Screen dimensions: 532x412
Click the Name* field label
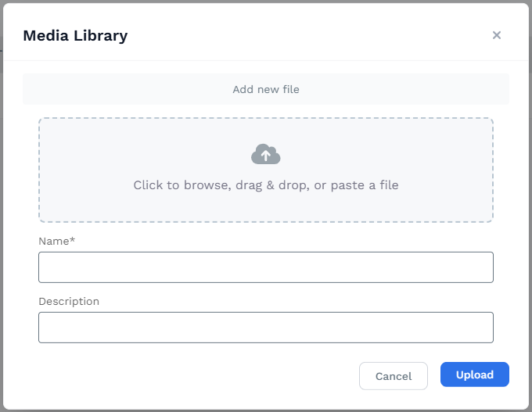point(56,241)
